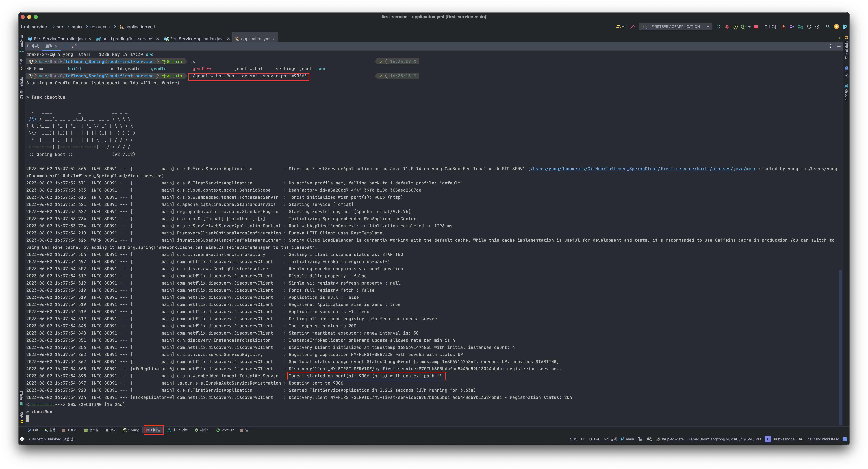
Task: Toggle terminal maximize with expand arrows icon
Action: pos(74,46)
